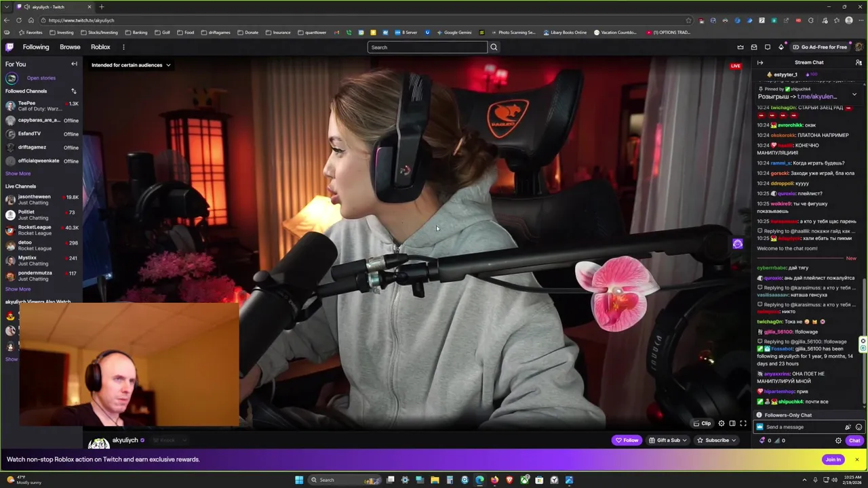
Task: Open the weather widget on taskbar
Action: [24, 480]
